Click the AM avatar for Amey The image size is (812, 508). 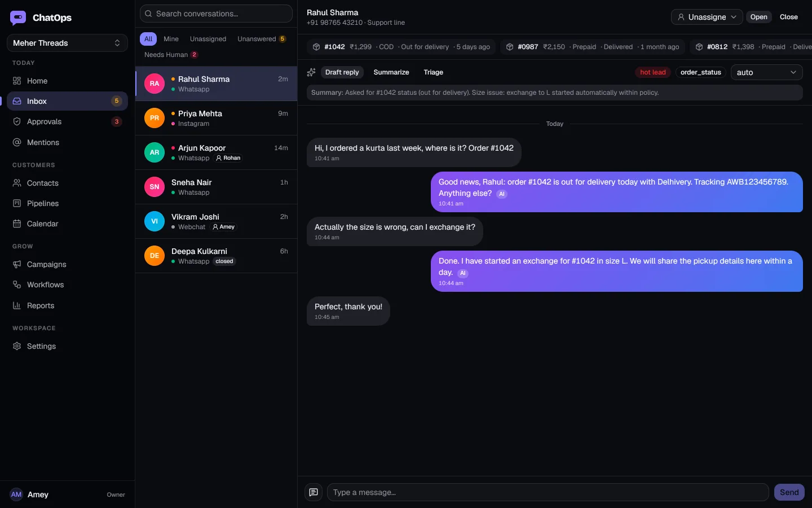tap(16, 494)
